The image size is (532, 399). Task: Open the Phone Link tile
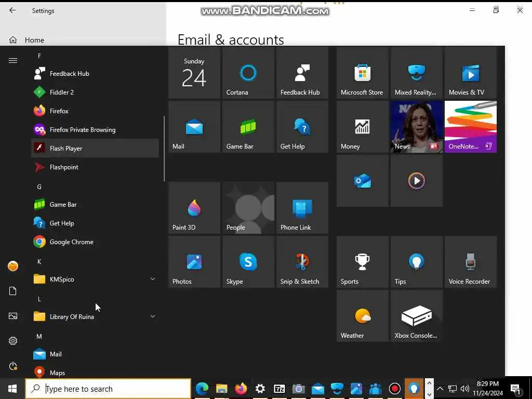[302, 208]
